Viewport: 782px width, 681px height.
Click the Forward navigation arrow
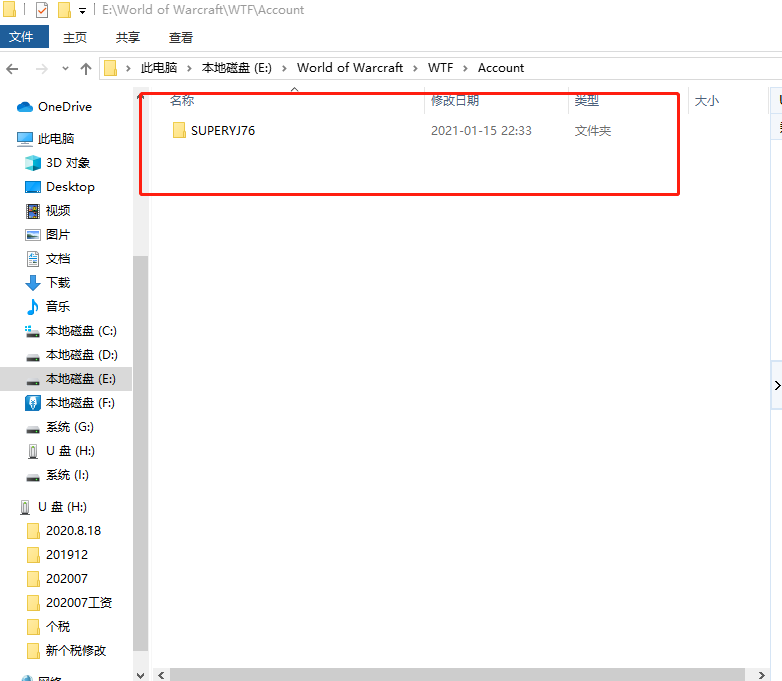pos(42,69)
